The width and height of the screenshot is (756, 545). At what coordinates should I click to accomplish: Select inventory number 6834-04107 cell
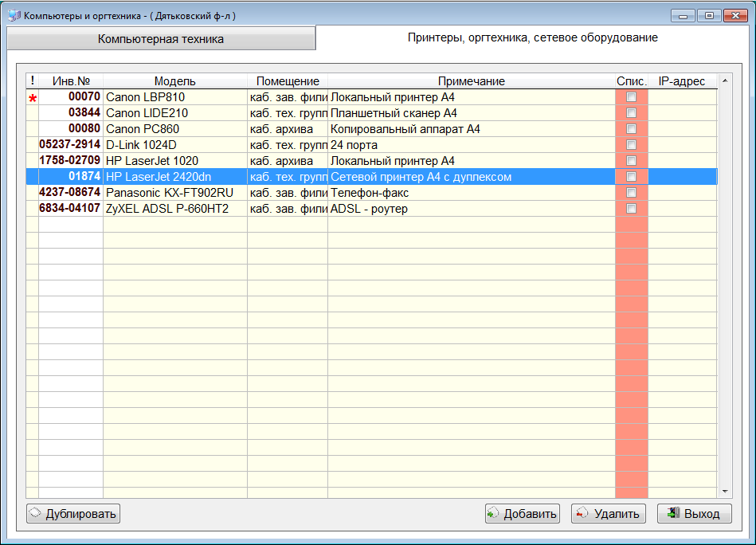pos(71,208)
